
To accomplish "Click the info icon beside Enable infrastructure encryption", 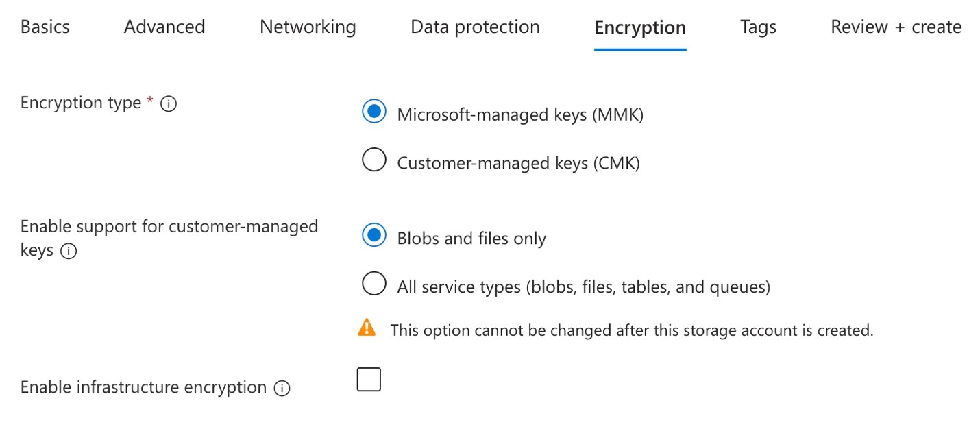I will (282, 388).
